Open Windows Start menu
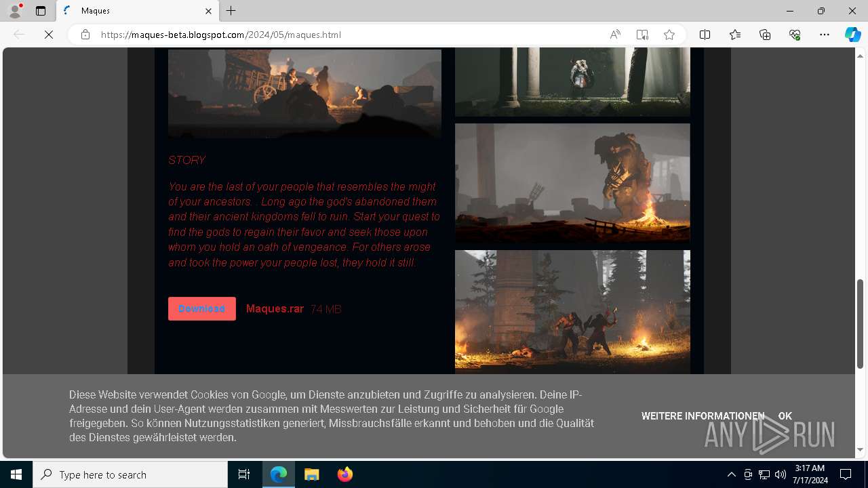Screen dimensions: 868x488 click(16, 474)
